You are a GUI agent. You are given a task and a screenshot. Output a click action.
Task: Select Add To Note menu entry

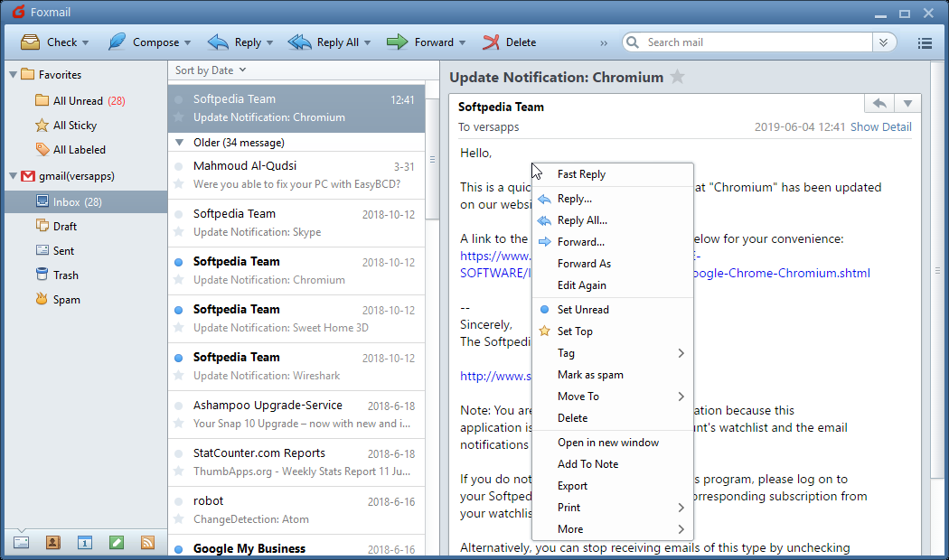point(613,464)
